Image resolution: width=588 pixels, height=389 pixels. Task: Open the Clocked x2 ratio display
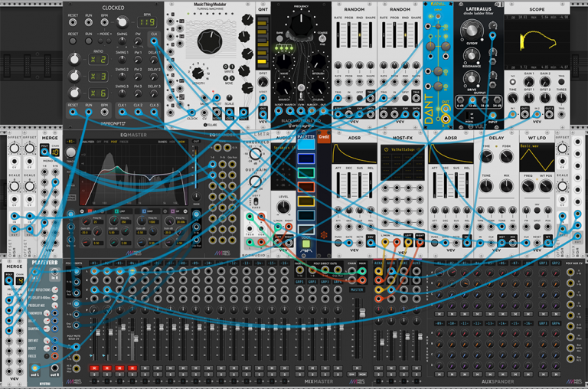pyautogui.click(x=98, y=59)
